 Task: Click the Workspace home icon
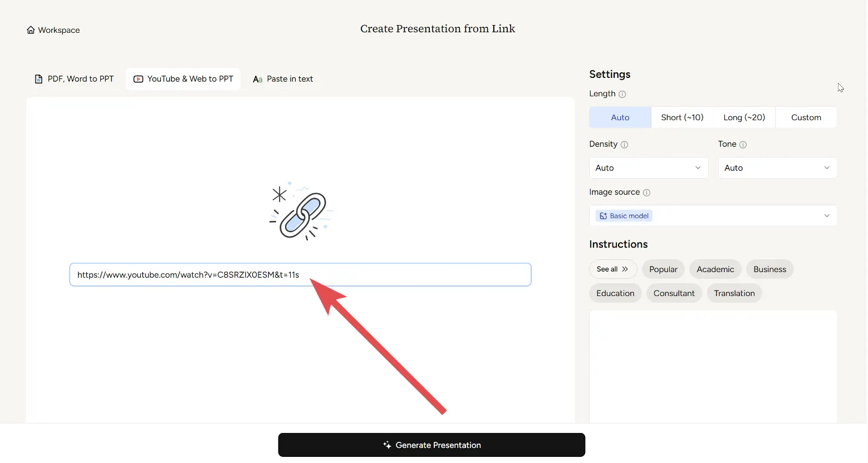click(x=31, y=30)
